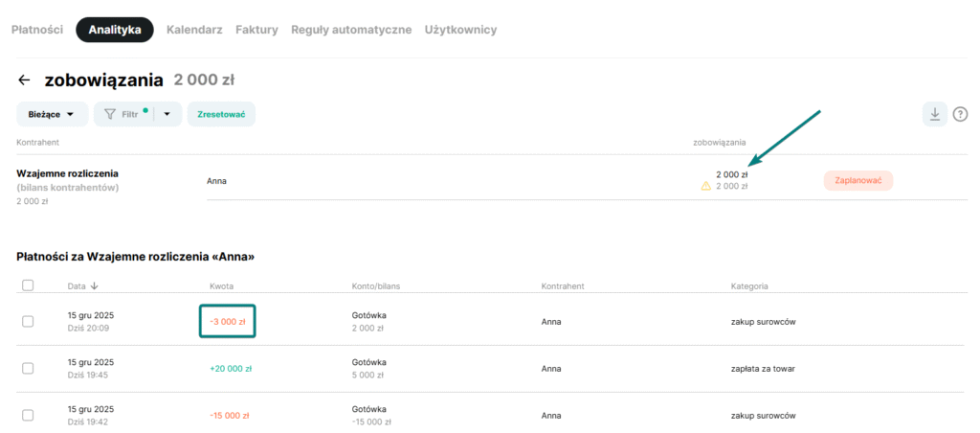Tick the checkbox for the -15 000 zł payment
The height and width of the screenshot is (433, 980).
[x=28, y=416]
